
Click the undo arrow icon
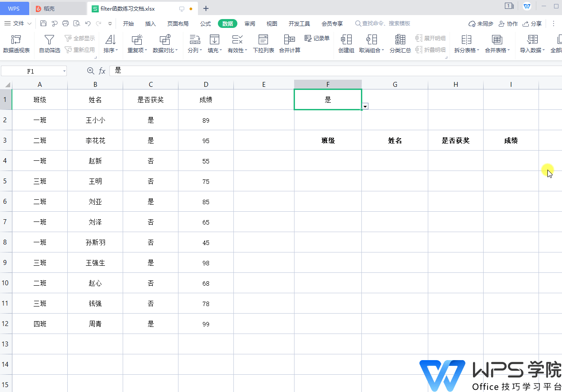click(x=88, y=23)
